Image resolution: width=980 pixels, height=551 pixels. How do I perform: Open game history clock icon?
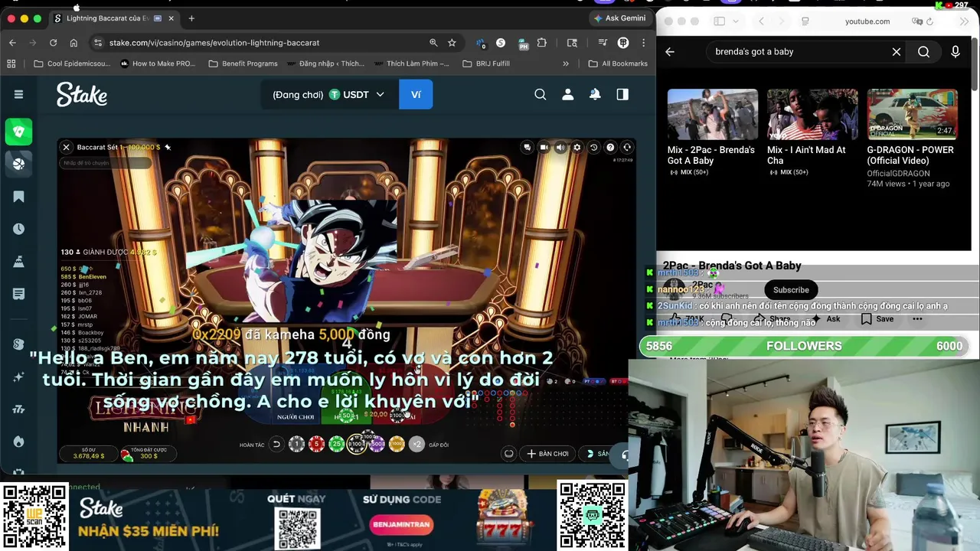pyautogui.click(x=593, y=147)
